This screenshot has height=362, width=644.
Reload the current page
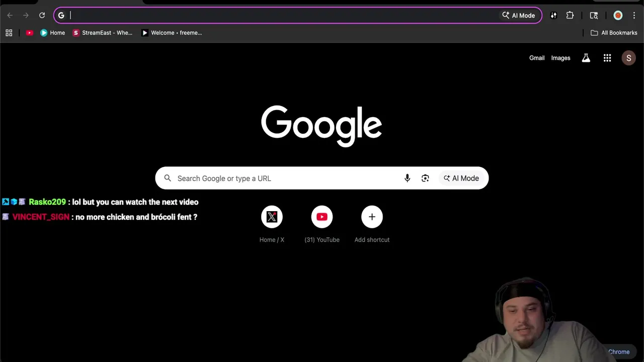[x=42, y=16]
